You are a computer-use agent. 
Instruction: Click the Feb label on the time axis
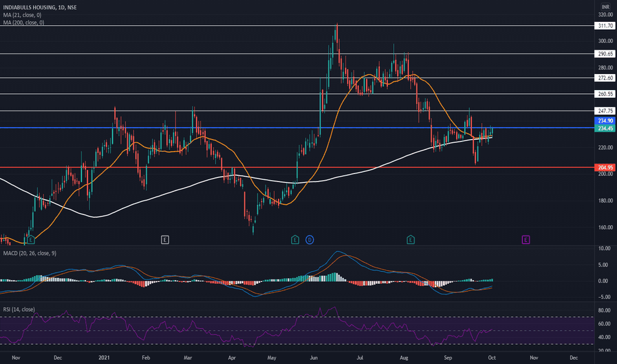146,357
